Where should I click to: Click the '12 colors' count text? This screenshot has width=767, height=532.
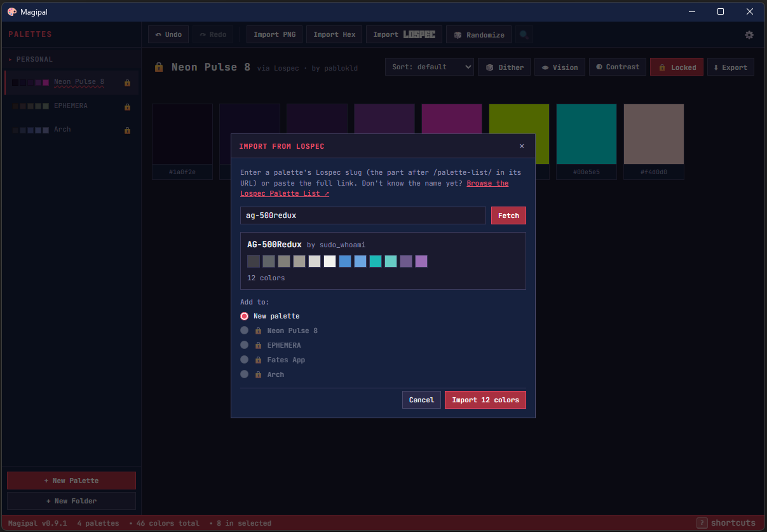pyautogui.click(x=266, y=278)
